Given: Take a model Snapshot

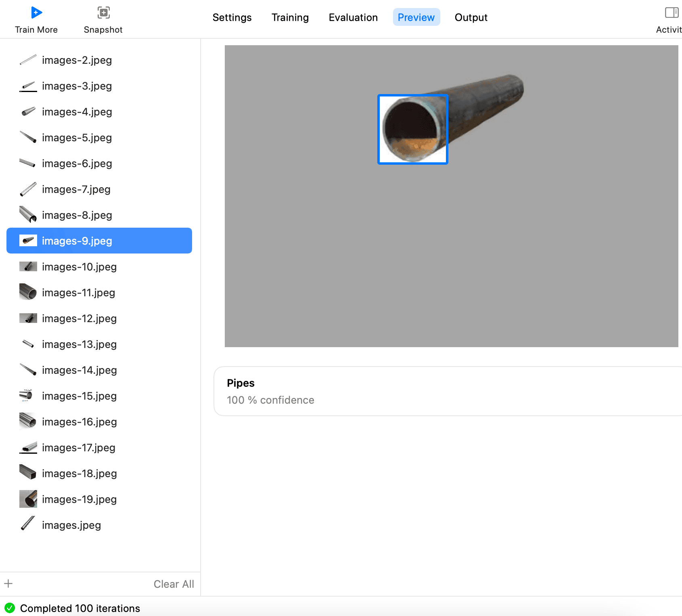Looking at the screenshot, I should pyautogui.click(x=103, y=20).
